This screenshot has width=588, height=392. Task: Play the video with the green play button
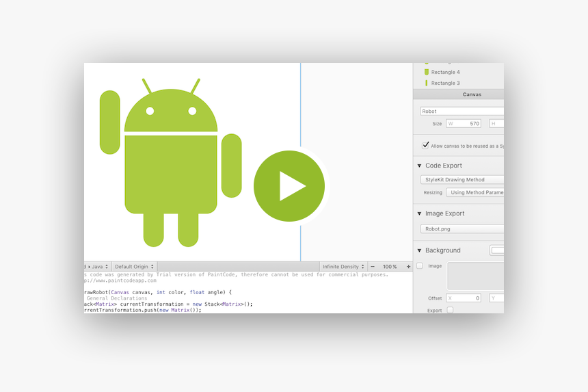[x=289, y=186]
